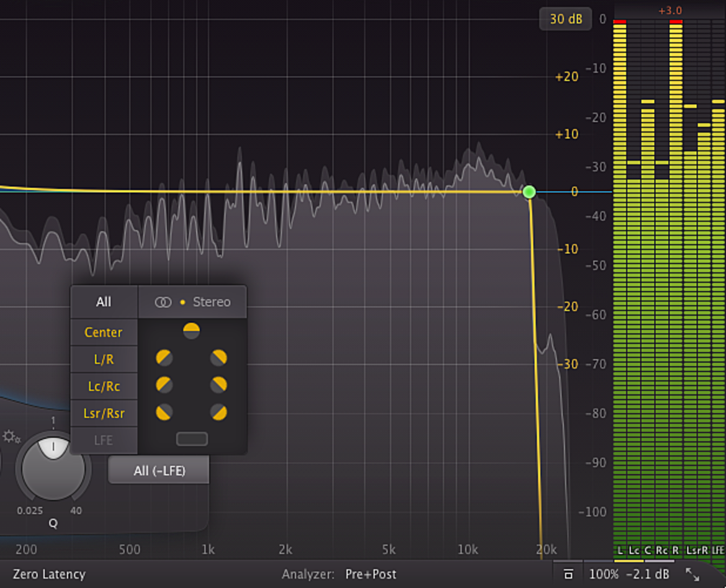The width and height of the screenshot is (726, 588).
Task: Toggle the Rc speaker icon
Action: (x=218, y=385)
